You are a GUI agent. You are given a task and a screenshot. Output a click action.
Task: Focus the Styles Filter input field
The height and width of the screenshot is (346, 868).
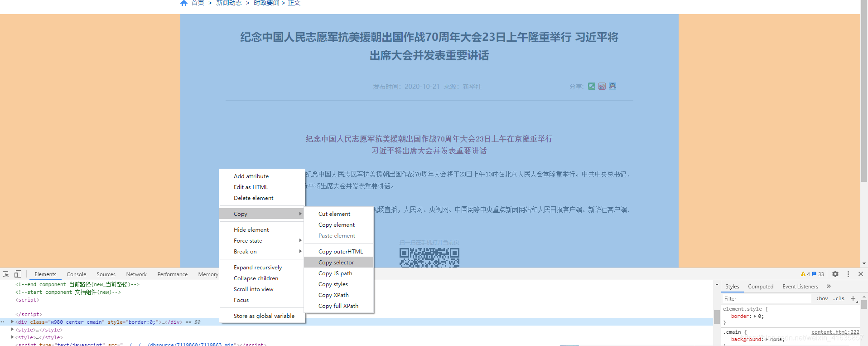coord(767,298)
